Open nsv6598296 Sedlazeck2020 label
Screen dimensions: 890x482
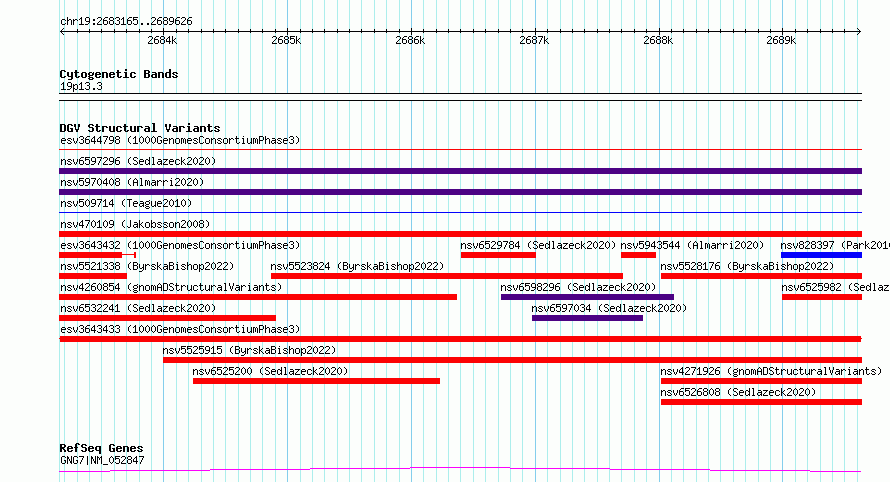pyautogui.click(x=578, y=287)
